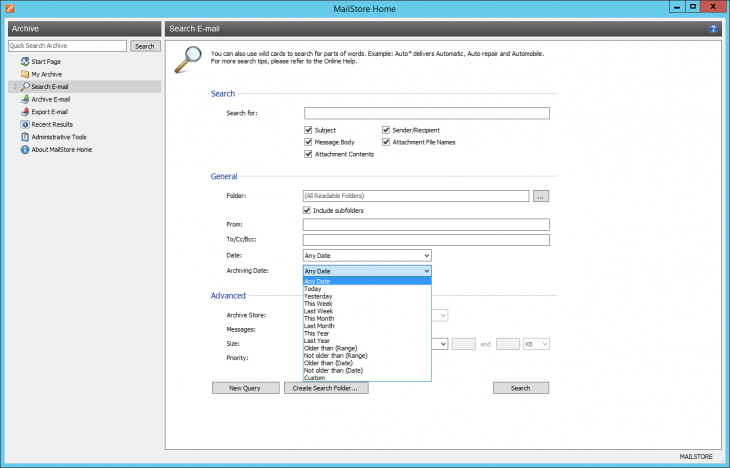Go to Archive E-mail
This screenshot has width=730, height=468.
click(51, 99)
